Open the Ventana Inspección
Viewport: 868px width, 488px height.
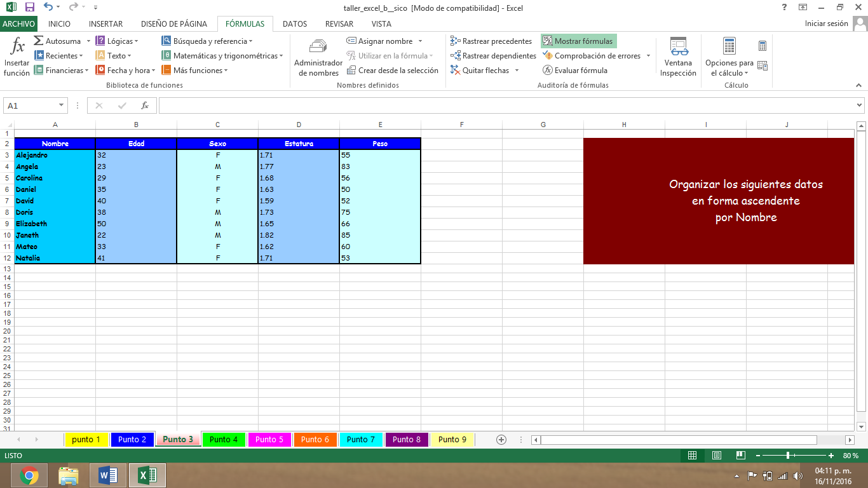pos(677,56)
